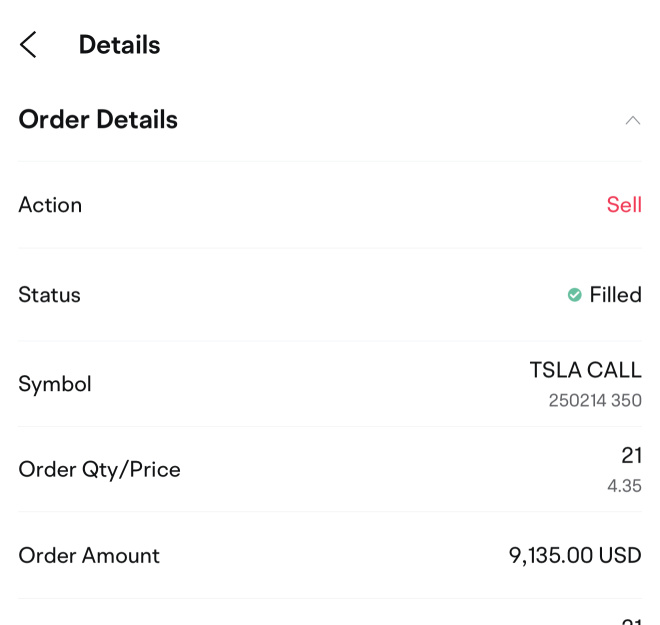
Task: Click the red Sell action value
Action: pyautogui.click(x=624, y=205)
